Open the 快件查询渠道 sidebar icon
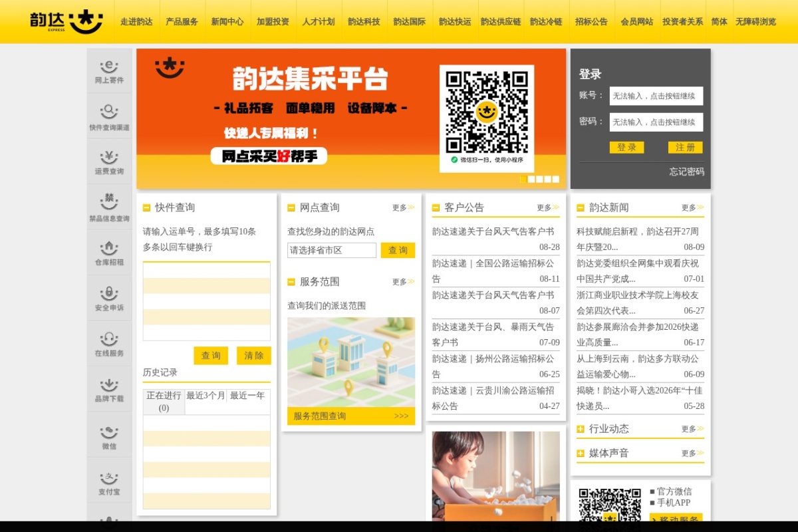Viewport: 798px width, 532px height. tap(109, 117)
